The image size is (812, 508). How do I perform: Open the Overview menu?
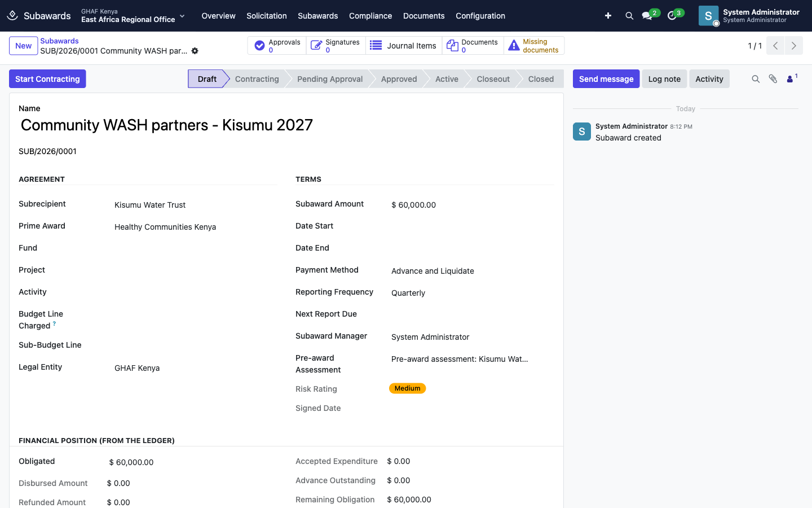pos(218,16)
